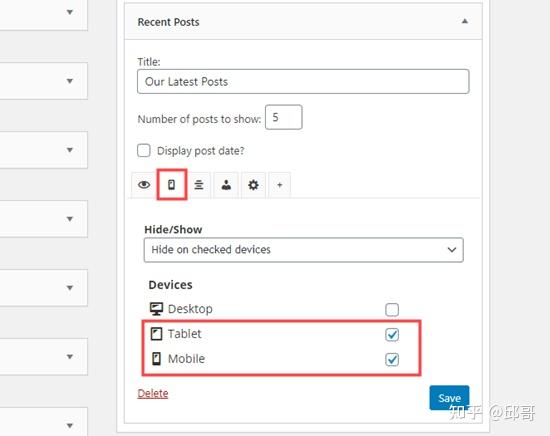Screen dimensions: 550x436
Task: Click the Title input field
Action: pyautogui.click(x=303, y=82)
